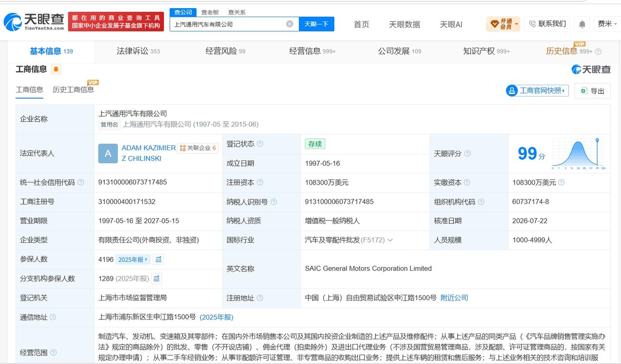Click 联系我们 in the header
This screenshot has width=621, height=364.
547,24
